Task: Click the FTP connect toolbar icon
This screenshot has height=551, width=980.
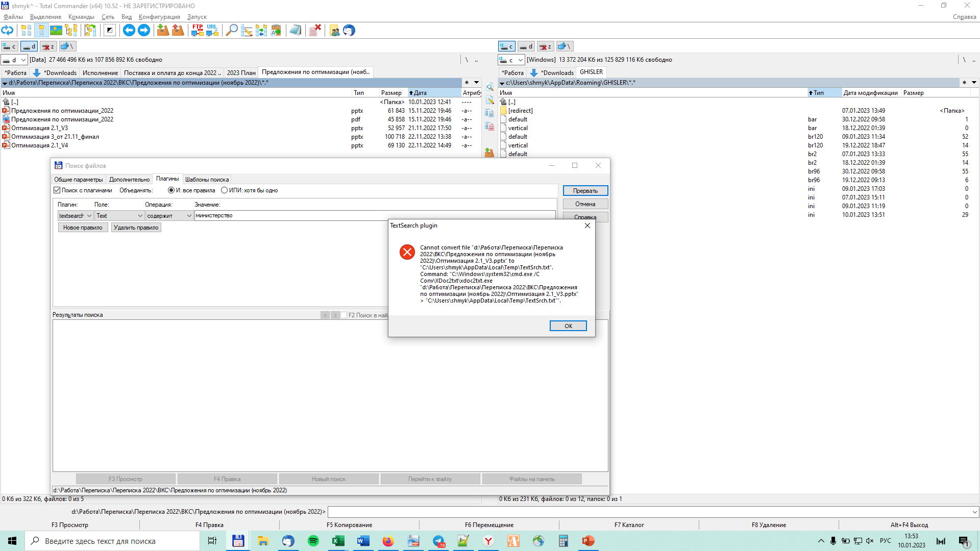Action: point(197,31)
